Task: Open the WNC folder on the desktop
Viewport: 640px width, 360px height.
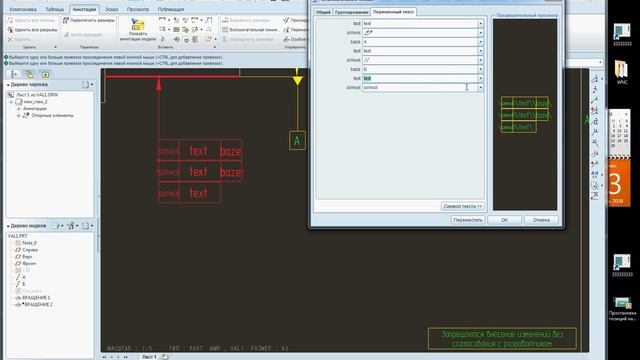Action: coord(622,72)
